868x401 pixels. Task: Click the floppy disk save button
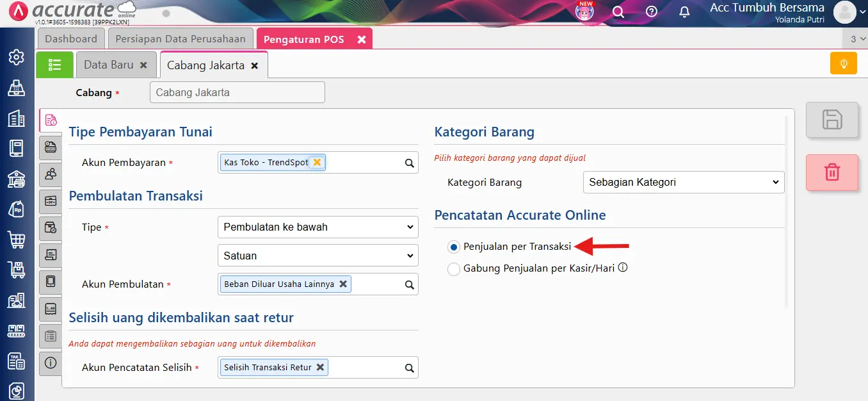coord(832,120)
